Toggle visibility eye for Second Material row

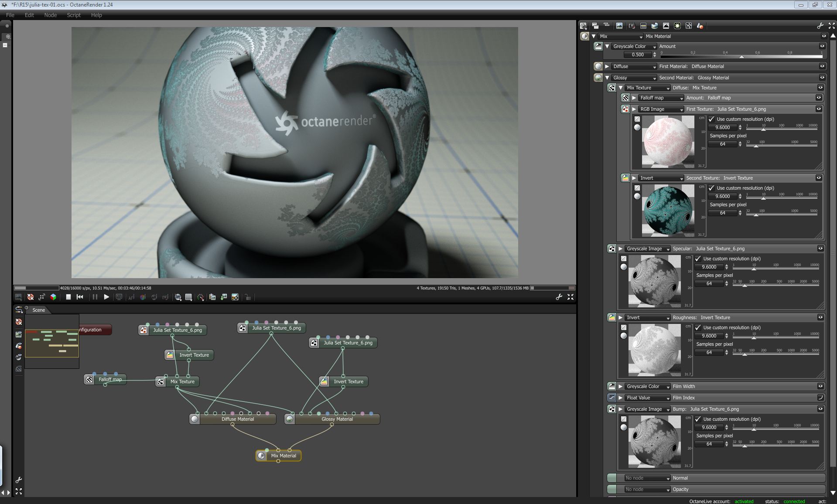pos(822,78)
